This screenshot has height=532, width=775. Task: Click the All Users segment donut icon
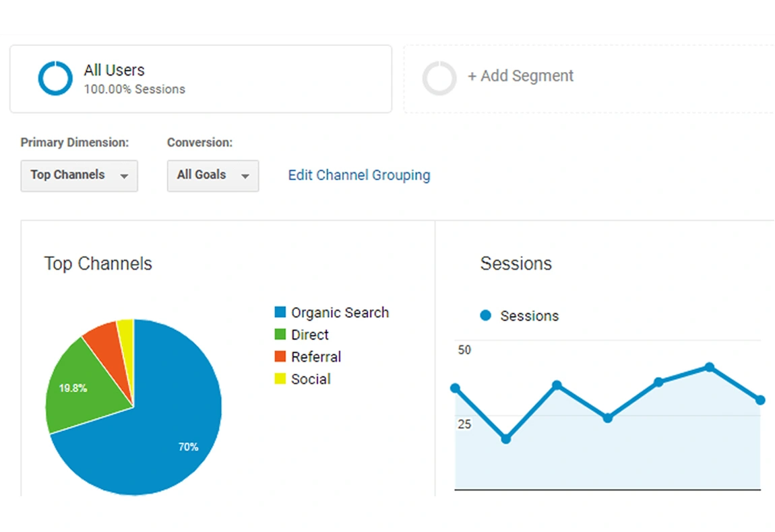(55, 78)
